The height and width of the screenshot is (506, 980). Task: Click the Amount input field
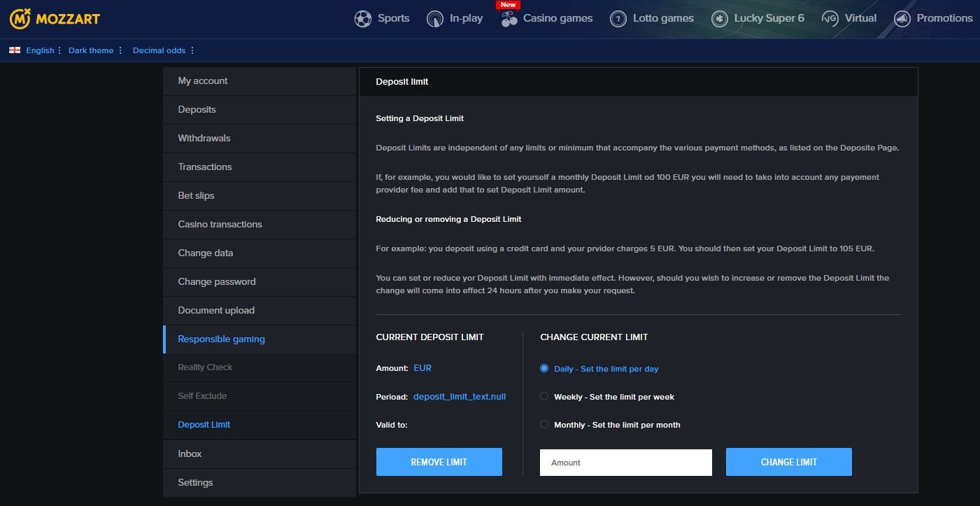(x=625, y=463)
